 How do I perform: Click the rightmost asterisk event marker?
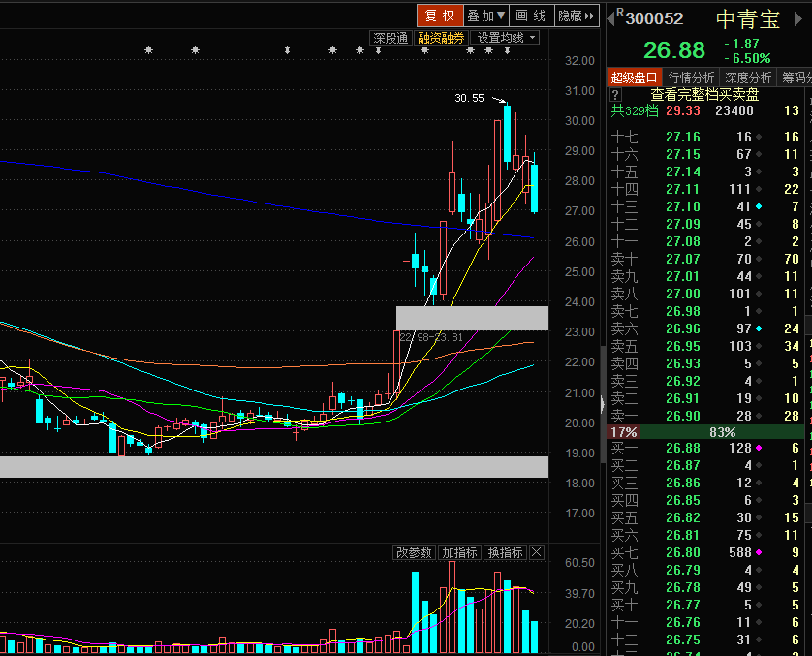(488, 50)
